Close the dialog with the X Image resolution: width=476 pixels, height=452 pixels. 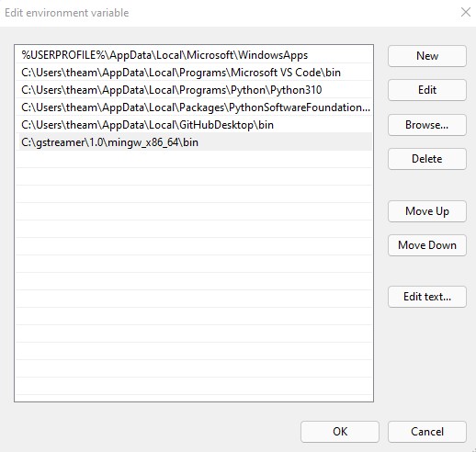pos(466,13)
